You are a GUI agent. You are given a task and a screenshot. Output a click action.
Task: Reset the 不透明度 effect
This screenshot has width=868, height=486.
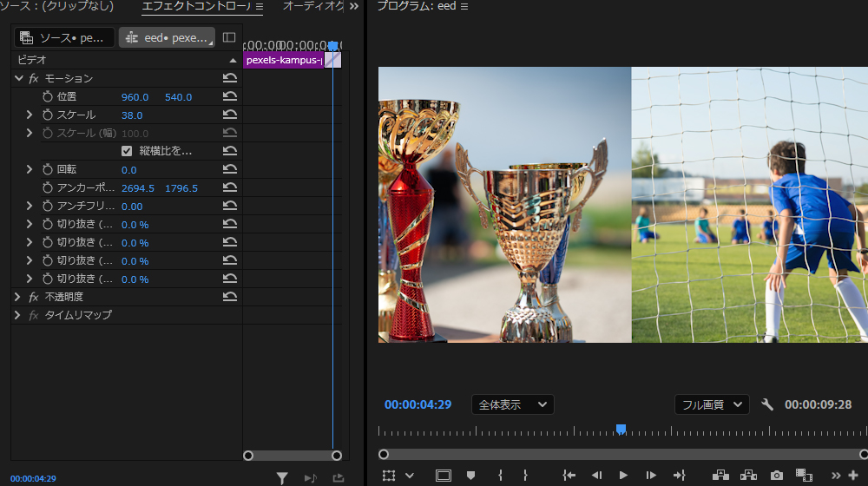[x=230, y=297]
